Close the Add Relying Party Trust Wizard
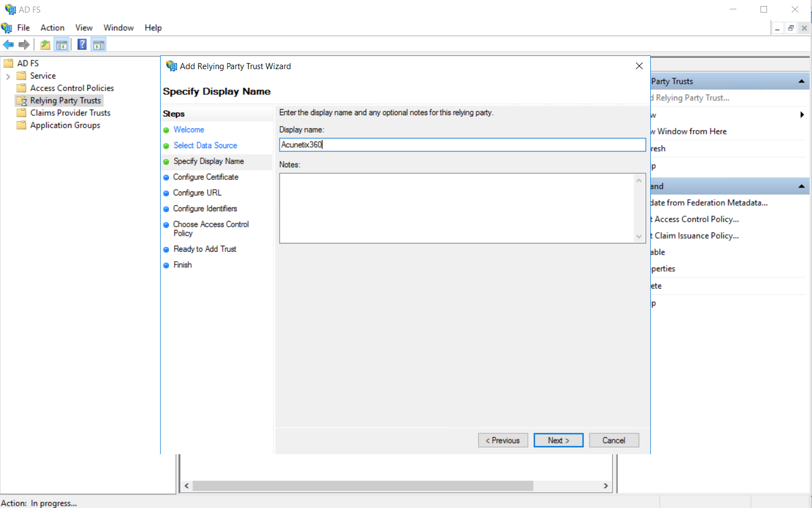 click(639, 66)
